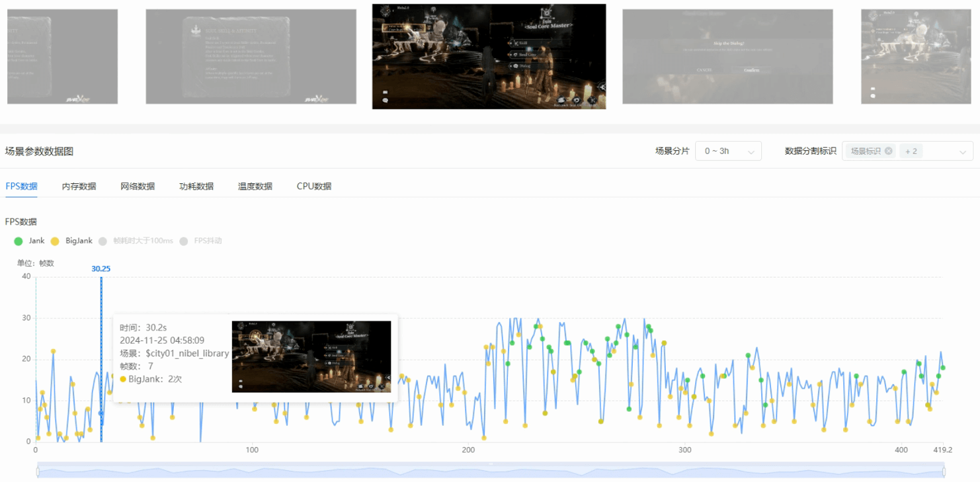Click the tooltip's game screenshot preview

[311, 356]
